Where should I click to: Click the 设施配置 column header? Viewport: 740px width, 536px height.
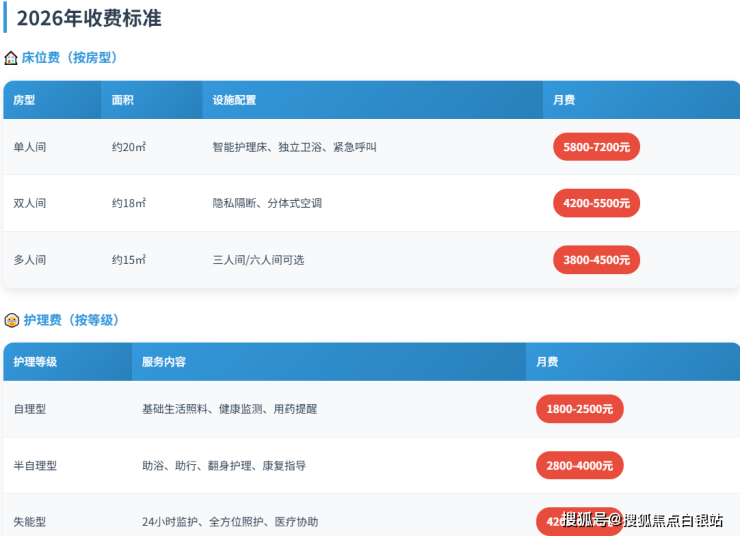[234, 100]
